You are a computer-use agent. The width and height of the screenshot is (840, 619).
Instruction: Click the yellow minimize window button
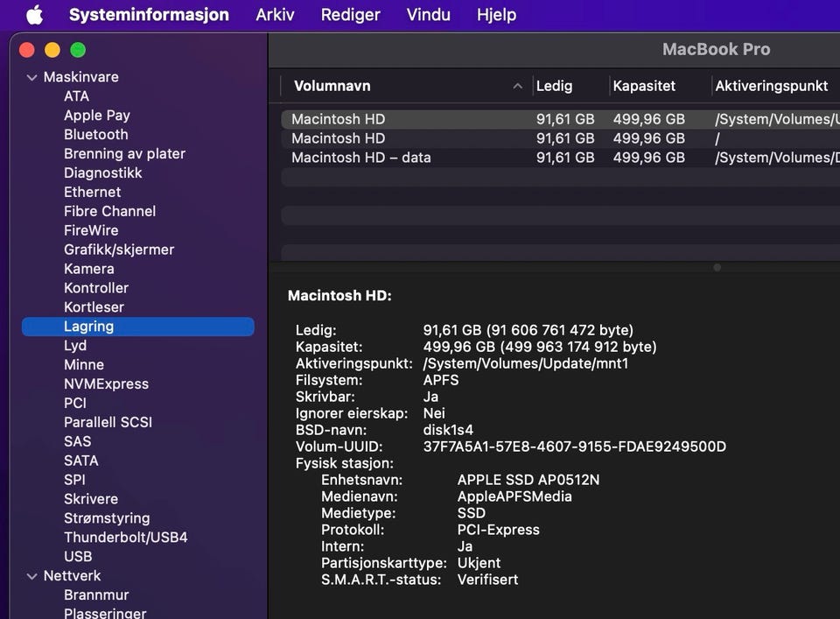[52, 50]
